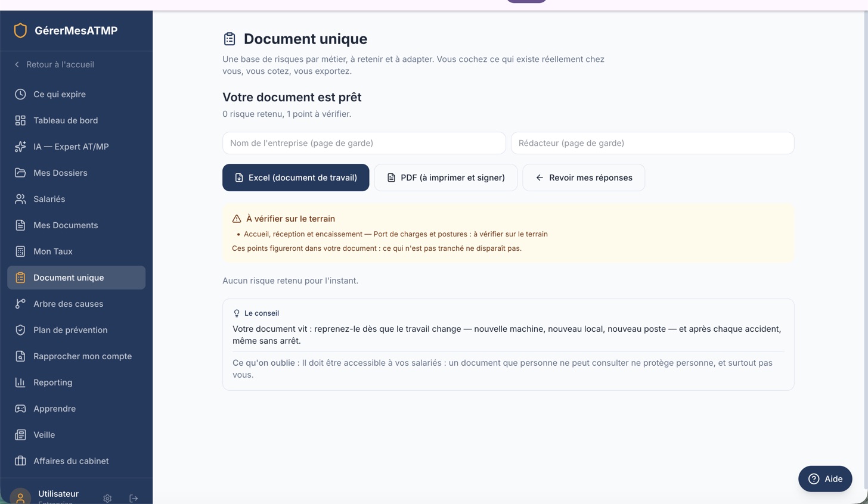Click the warning triangle icon in the alert

237,219
